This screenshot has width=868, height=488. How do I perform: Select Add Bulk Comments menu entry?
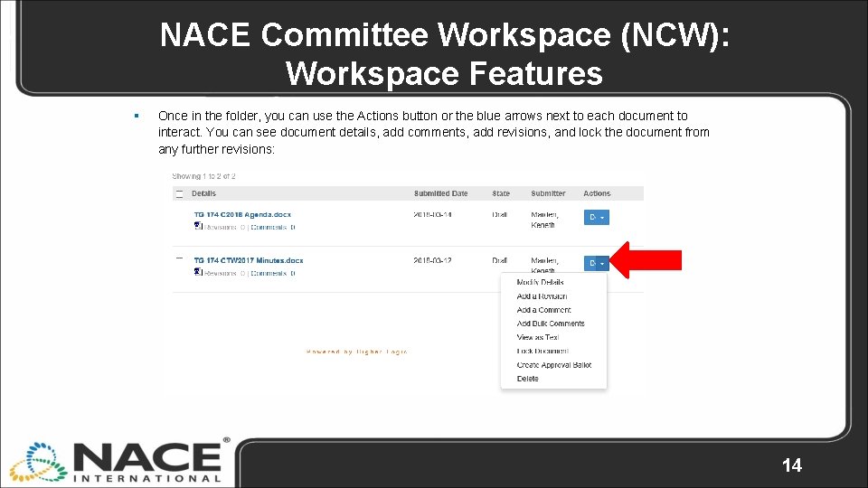point(551,324)
